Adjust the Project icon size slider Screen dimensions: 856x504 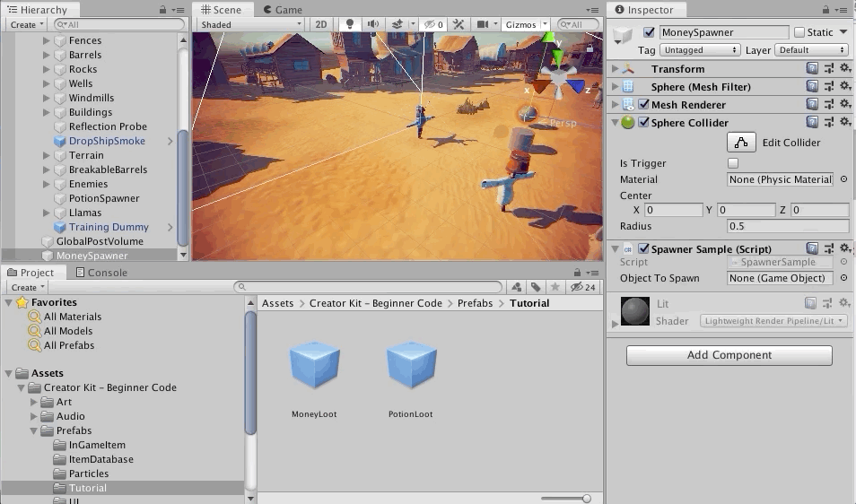pyautogui.click(x=586, y=498)
